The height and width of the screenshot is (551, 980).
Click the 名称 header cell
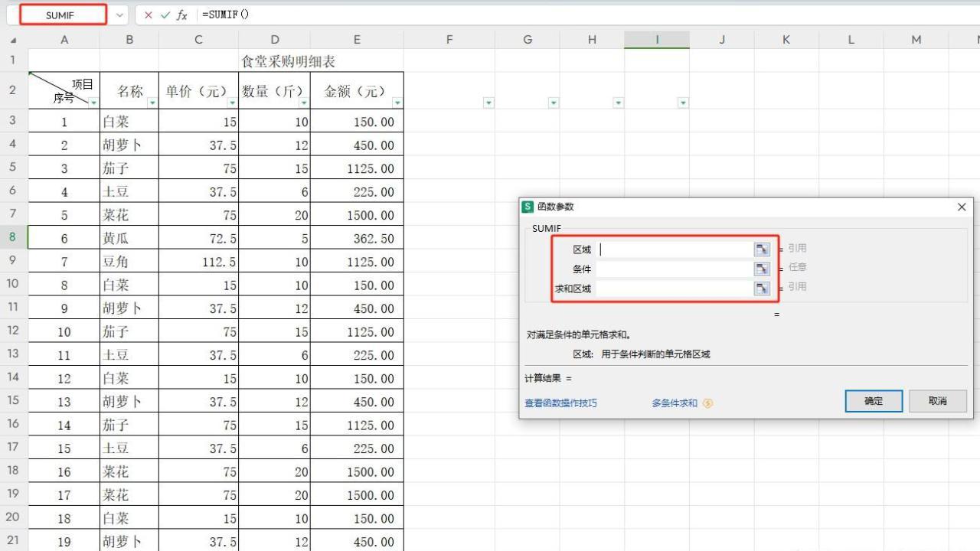129,91
